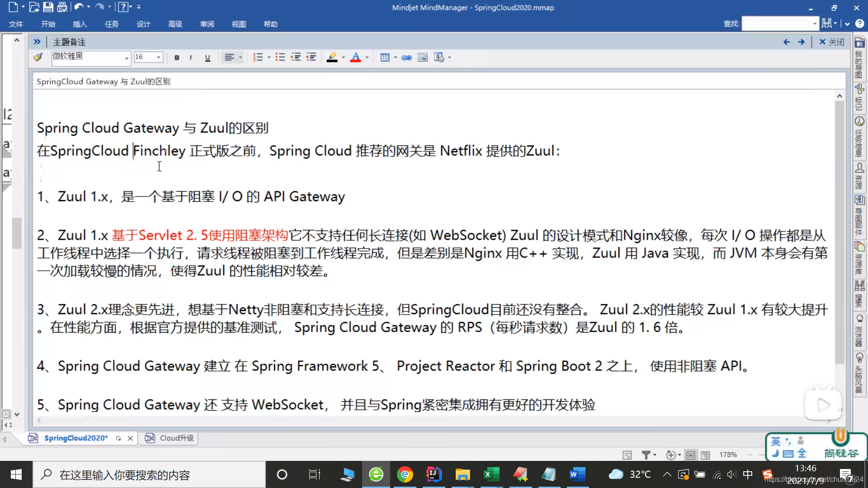Click the New document icon

click(x=13, y=7)
